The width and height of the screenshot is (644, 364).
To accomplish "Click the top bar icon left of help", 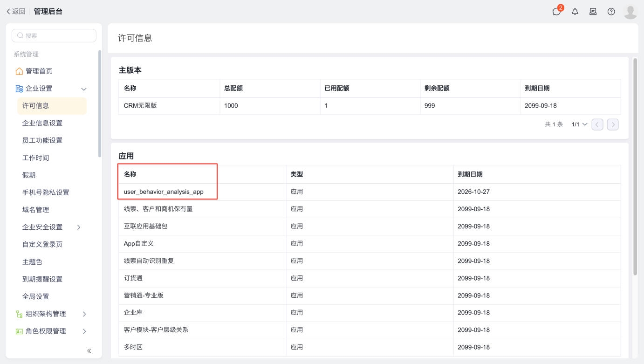I will (593, 12).
